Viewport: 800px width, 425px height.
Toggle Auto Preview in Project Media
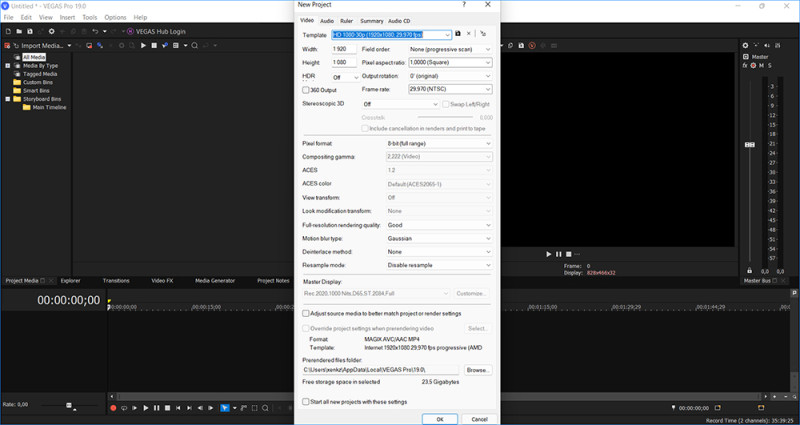[x=165, y=45]
